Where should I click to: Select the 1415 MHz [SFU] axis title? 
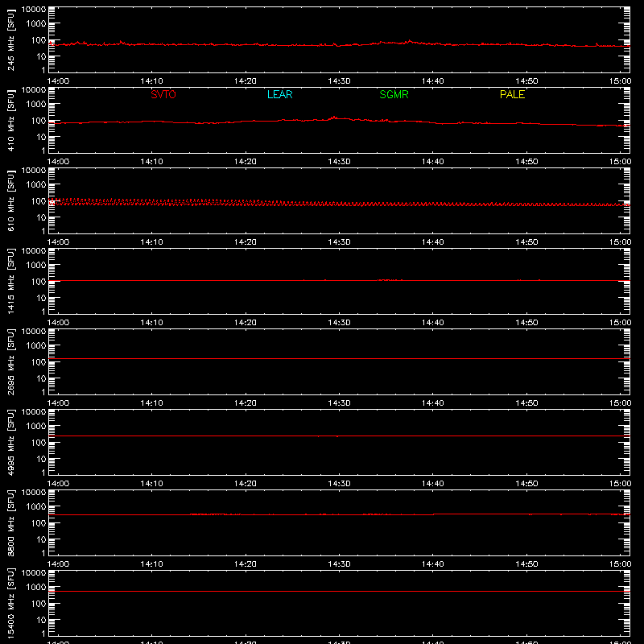[x=11, y=282]
